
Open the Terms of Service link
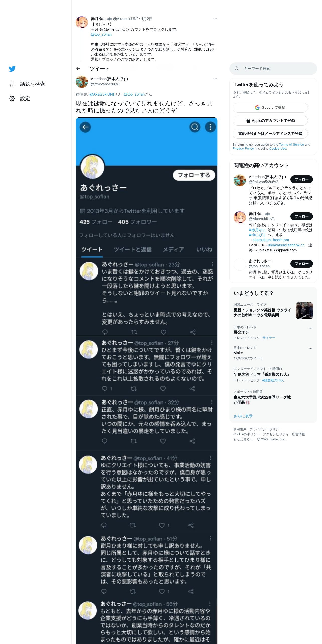pyautogui.click(x=291, y=145)
